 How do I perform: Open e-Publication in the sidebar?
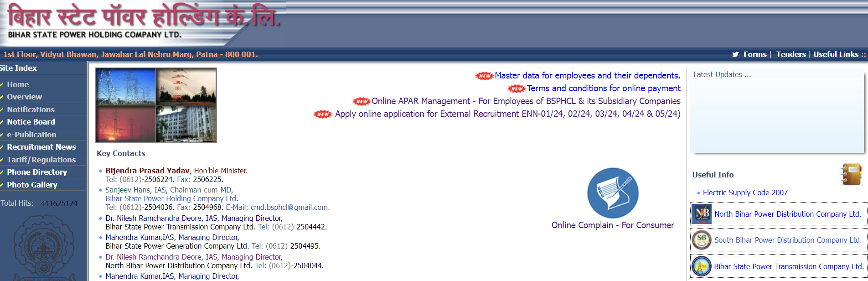[31, 135]
